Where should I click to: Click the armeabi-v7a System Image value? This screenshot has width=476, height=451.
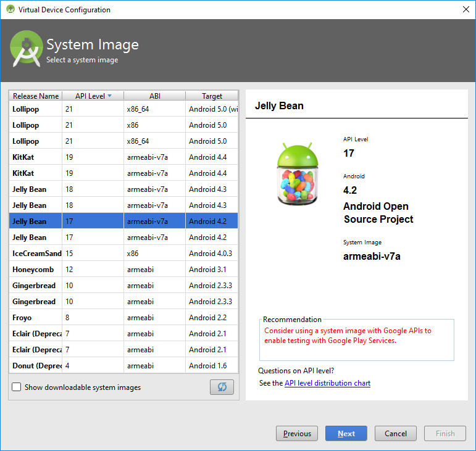[x=372, y=256]
